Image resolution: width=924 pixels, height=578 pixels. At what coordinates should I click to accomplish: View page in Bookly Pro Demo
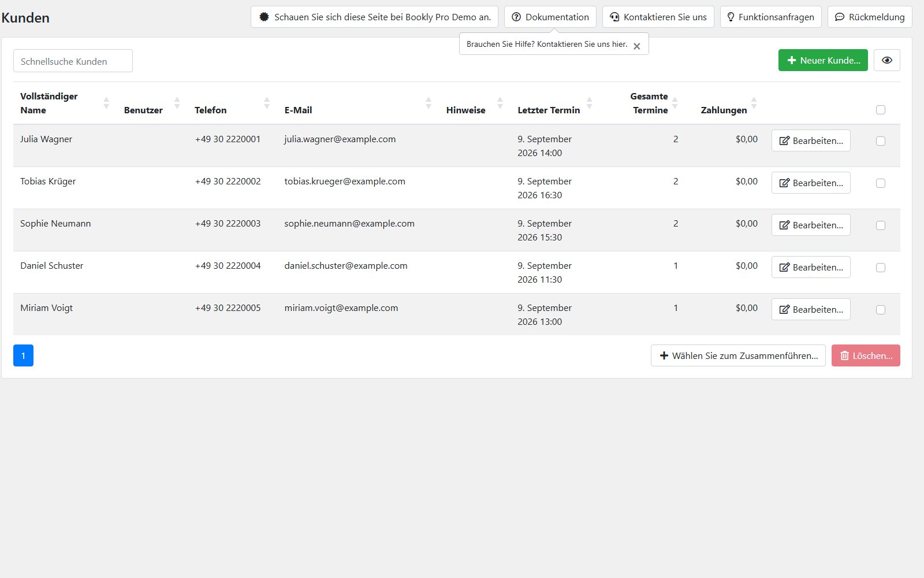coord(375,17)
